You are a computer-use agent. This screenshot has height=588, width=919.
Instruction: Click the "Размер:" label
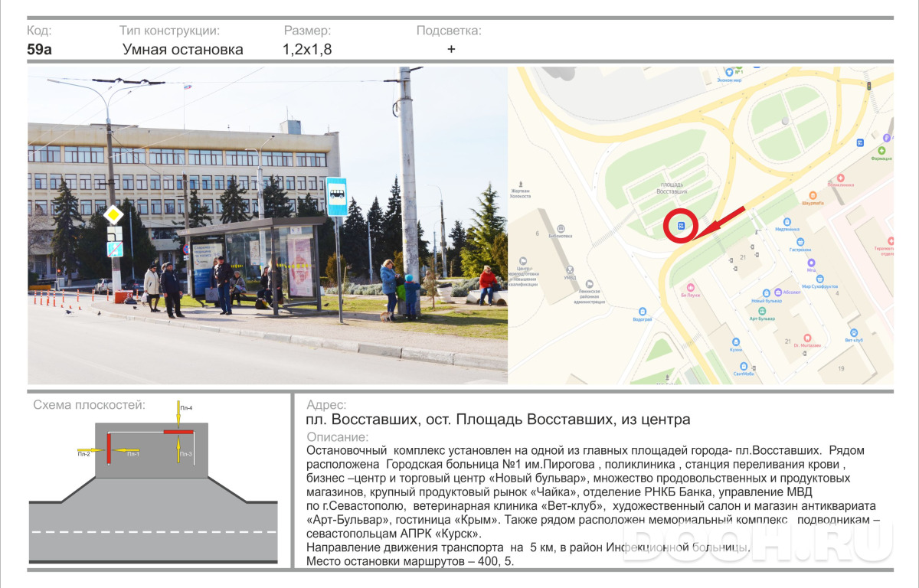click(307, 31)
